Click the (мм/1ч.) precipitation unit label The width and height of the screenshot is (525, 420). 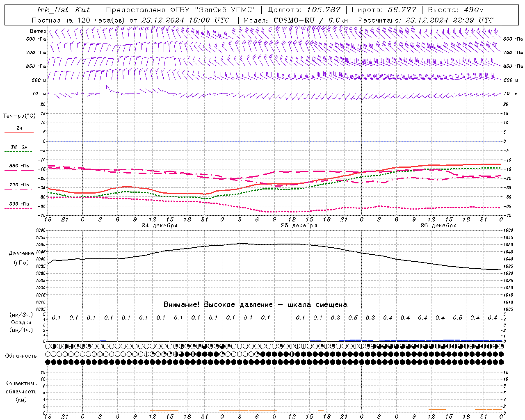[x=21, y=330]
